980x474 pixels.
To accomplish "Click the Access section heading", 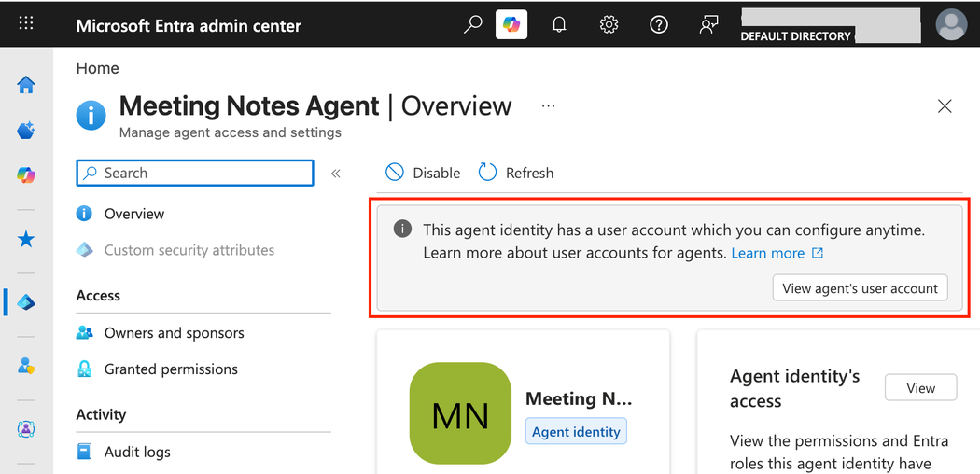I will coord(98,296).
